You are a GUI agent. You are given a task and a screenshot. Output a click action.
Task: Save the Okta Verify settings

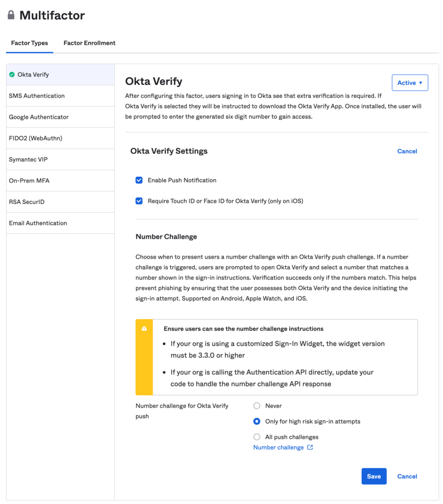374,476
